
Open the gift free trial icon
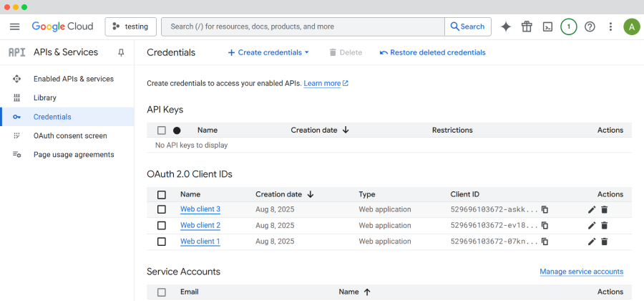pos(527,27)
